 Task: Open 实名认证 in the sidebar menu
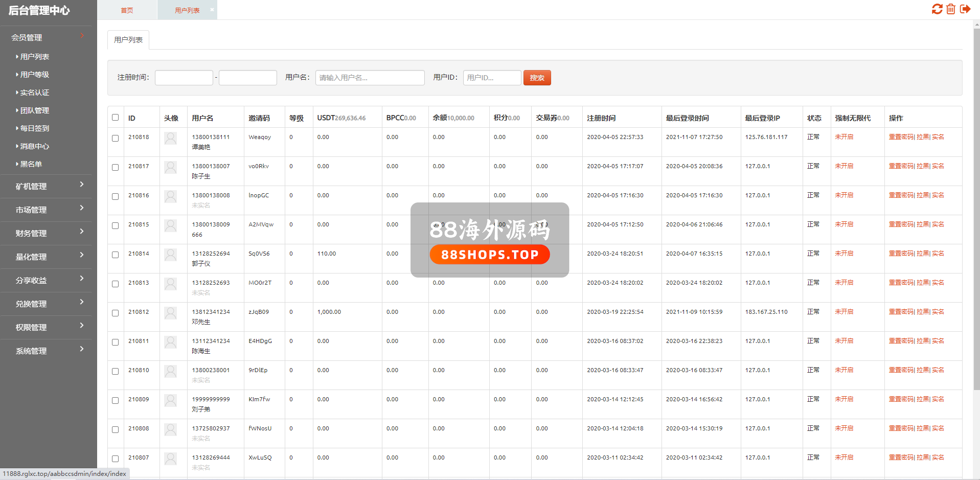[x=35, y=93]
